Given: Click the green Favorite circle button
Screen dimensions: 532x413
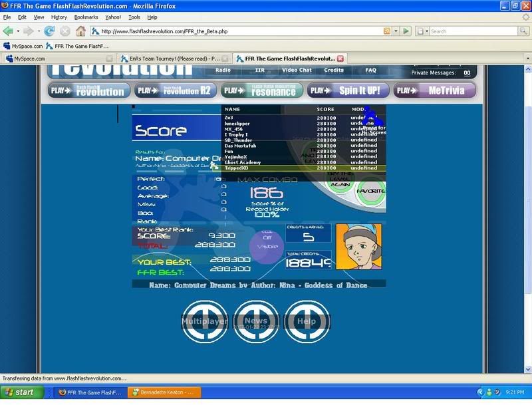Looking at the screenshot, I should click(x=370, y=192).
